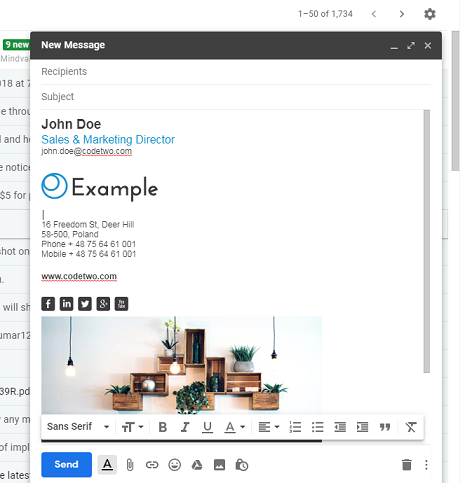Click john.doe@codetwo.com email address

[87, 151]
